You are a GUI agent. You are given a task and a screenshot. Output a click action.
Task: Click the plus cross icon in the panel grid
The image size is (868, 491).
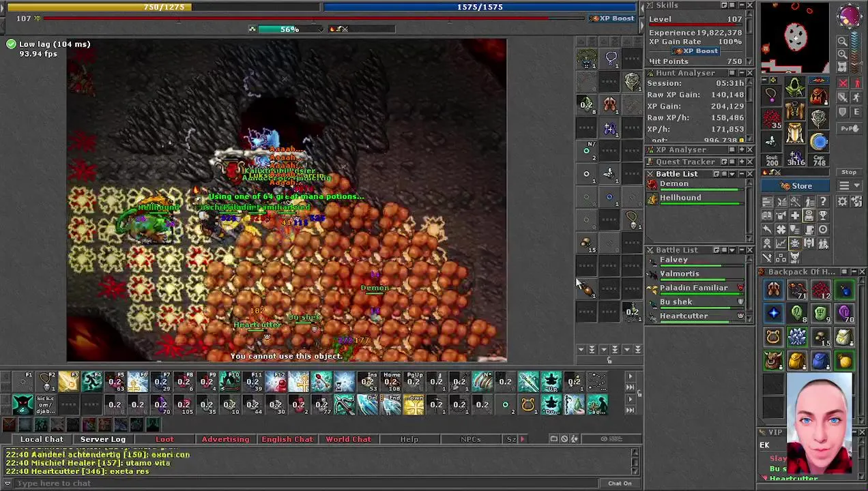click(796, 215)
